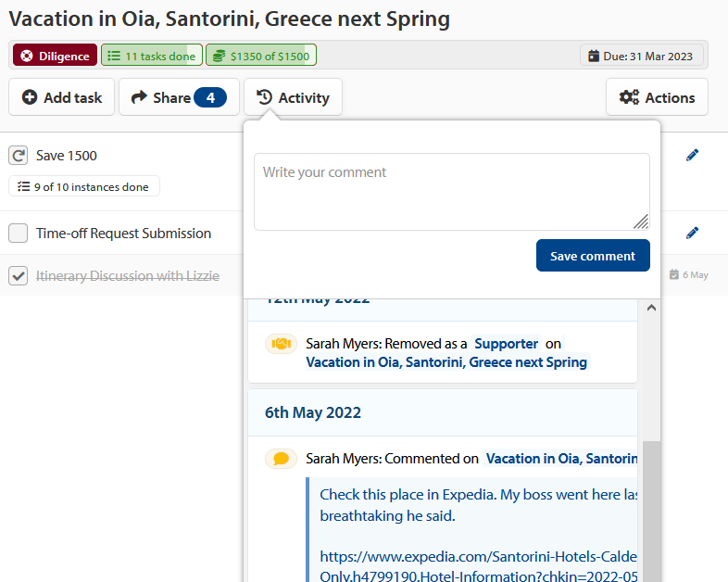Open the 11 tasks done progress badge
Screen dimensions: 728x582
(152, 56)
